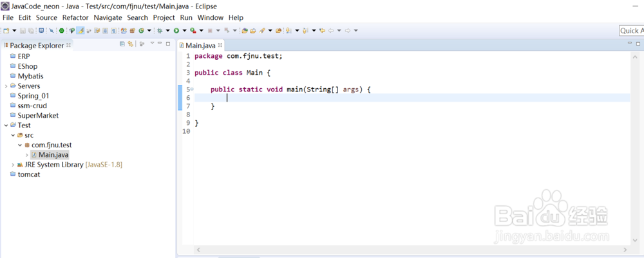Run the program with green play icon
The width and height of the screenshot is (644, 258).
click(x=176, y=30)
